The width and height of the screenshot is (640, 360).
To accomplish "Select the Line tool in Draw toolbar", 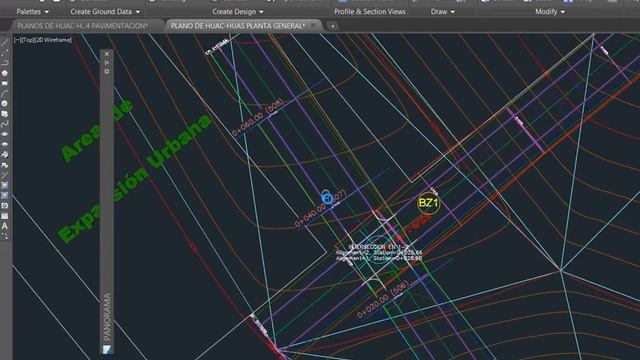I will pos(4,42).
